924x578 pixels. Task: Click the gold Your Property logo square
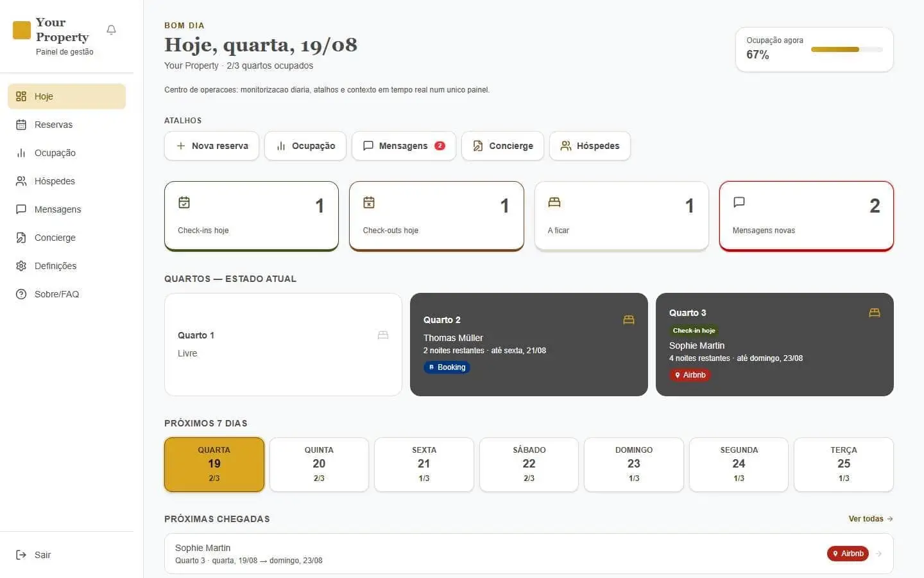pyautogui.click(x=22, y=30)
